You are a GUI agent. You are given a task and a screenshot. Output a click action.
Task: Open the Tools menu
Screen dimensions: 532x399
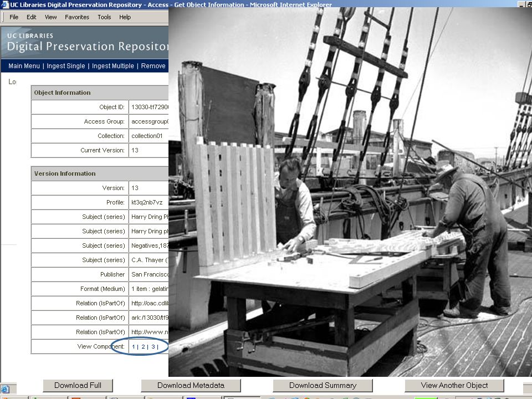pos(104,17)
